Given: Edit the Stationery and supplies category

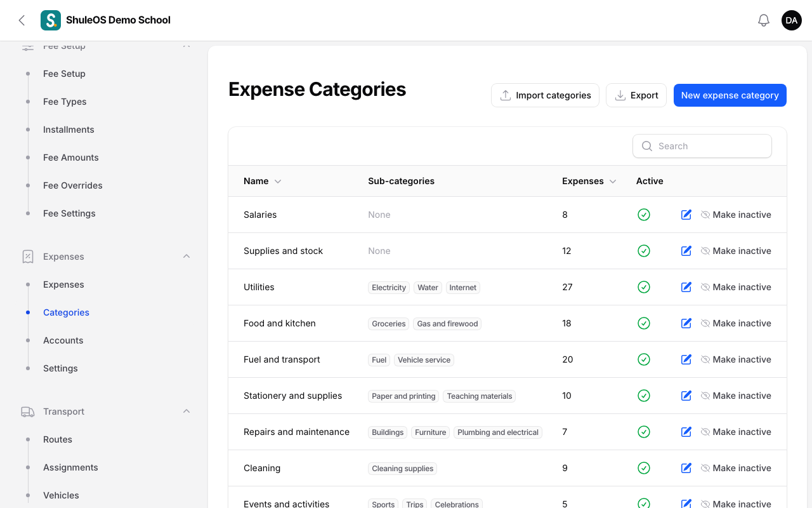Looking at the screenshot, I should (x=686, y=396).
